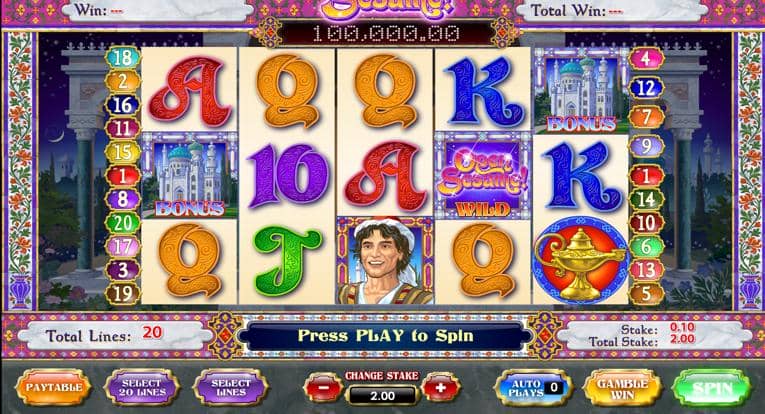Open the Paytable
Screen dimensions: 765x414
pyautogui.click(x=54, y=388)
